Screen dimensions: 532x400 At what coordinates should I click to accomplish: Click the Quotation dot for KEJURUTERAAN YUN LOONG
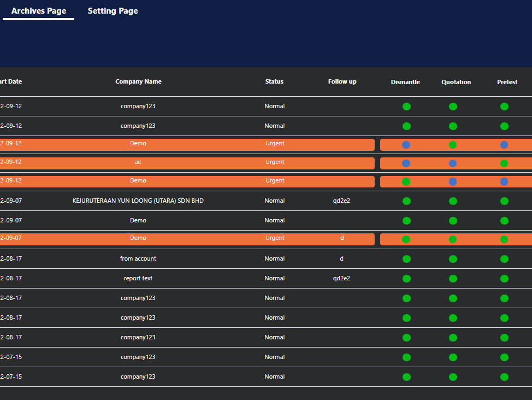tap(453, 201)
